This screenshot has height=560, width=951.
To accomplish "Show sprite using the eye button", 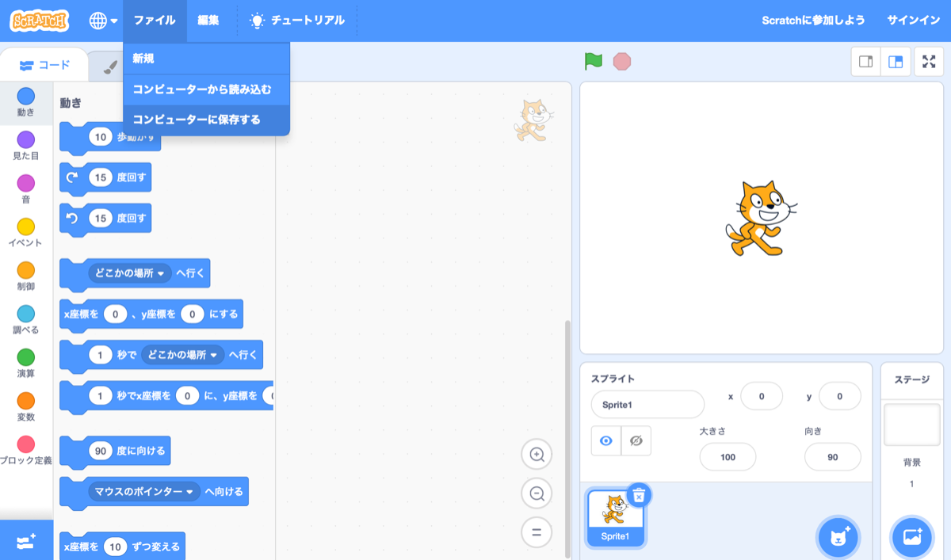I will pos(606,441).
